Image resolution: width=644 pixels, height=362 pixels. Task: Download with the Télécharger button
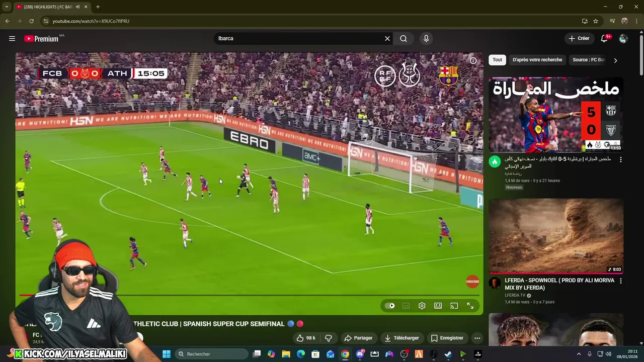(401, 338)
